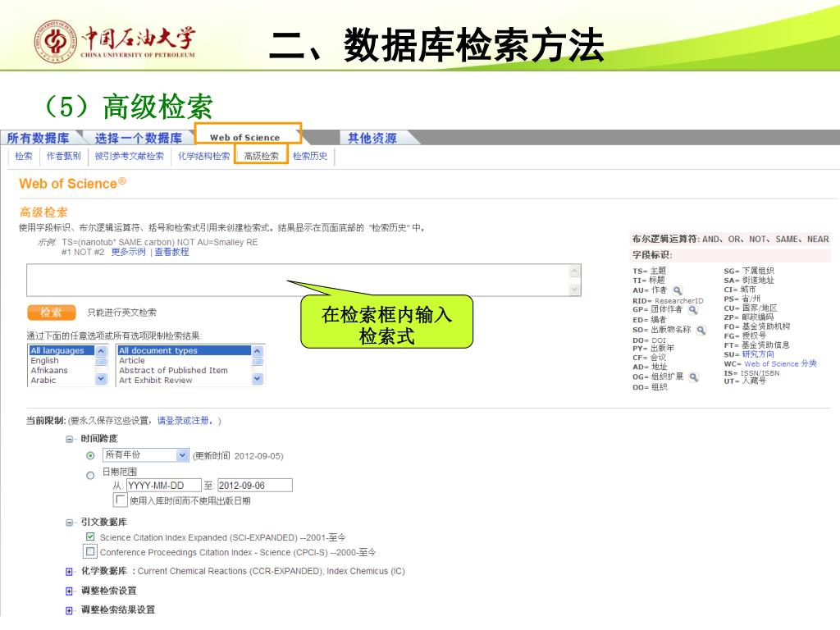The image size is (840, 630).
Task: Open the 检索历史 sub-tab
Action: [310, 157]
